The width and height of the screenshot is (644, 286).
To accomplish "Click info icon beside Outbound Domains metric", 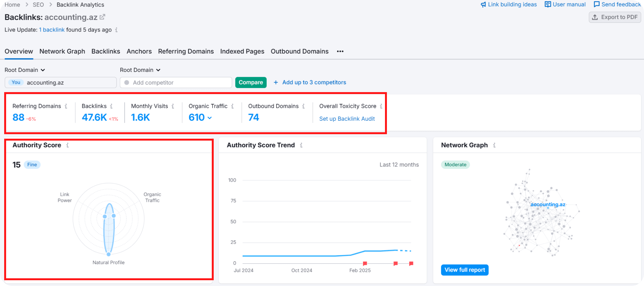I will coord(303,106).
